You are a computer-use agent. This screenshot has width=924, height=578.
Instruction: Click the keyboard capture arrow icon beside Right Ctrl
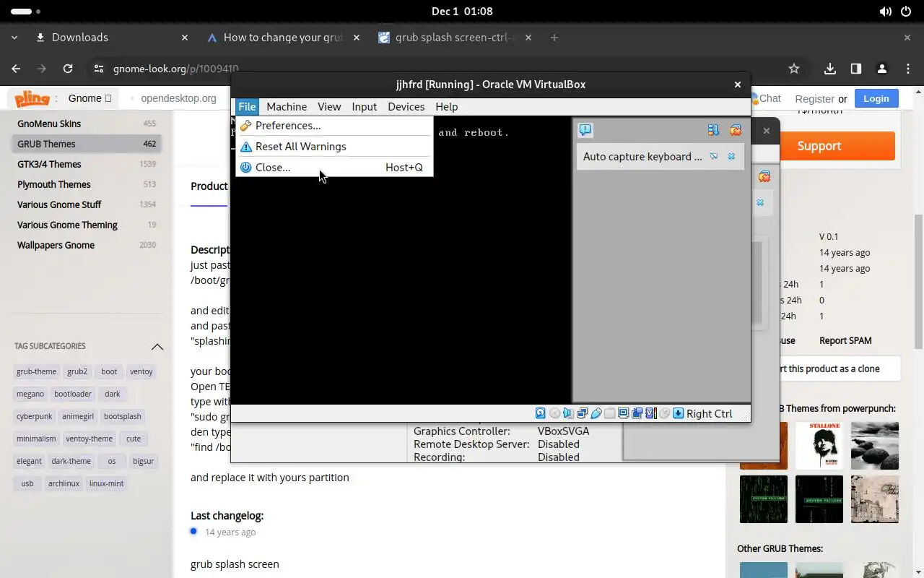[x=678, y=413]
